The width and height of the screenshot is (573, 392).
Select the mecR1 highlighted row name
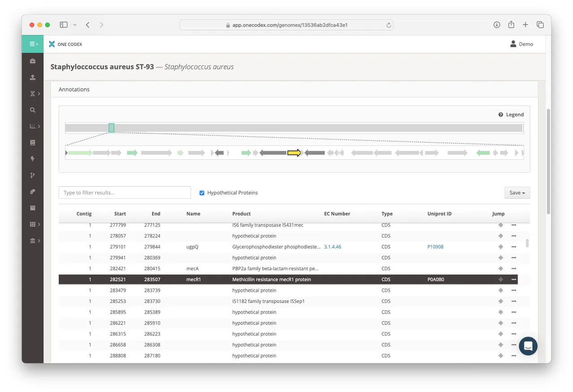193,280
